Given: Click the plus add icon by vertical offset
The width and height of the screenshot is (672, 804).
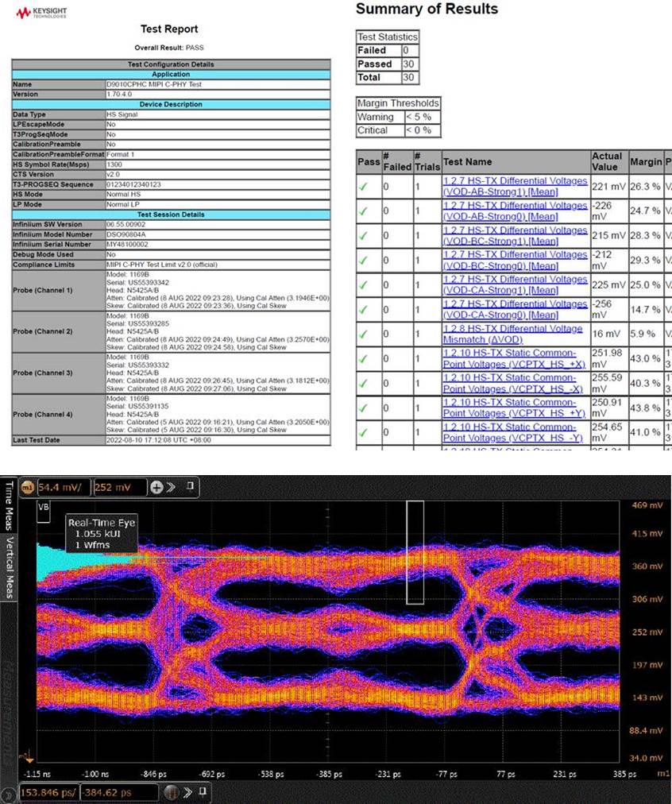Looking at the screenshot, I should tap(156, 487).
